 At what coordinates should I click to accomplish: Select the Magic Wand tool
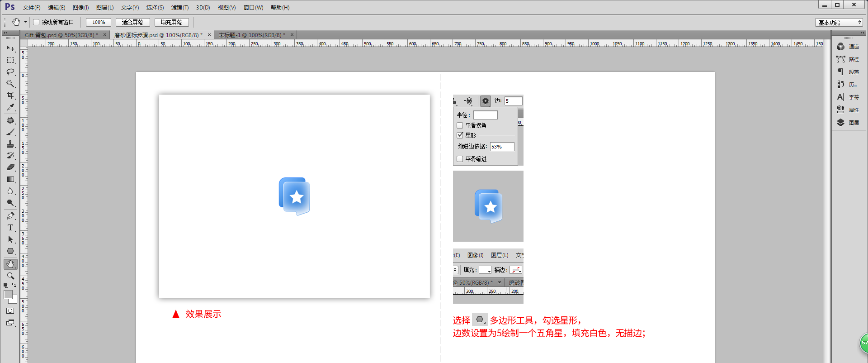pyautogui.click(x=10, y=84)
